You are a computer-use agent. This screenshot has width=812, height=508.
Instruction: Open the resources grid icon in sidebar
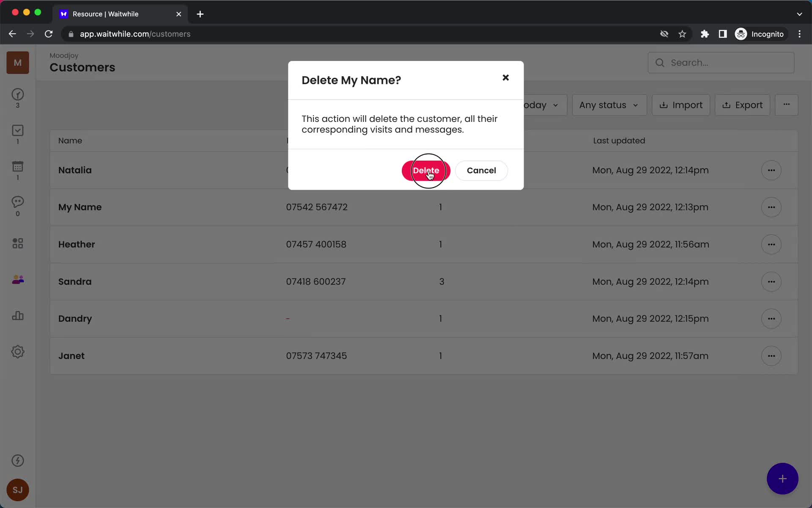17,243
